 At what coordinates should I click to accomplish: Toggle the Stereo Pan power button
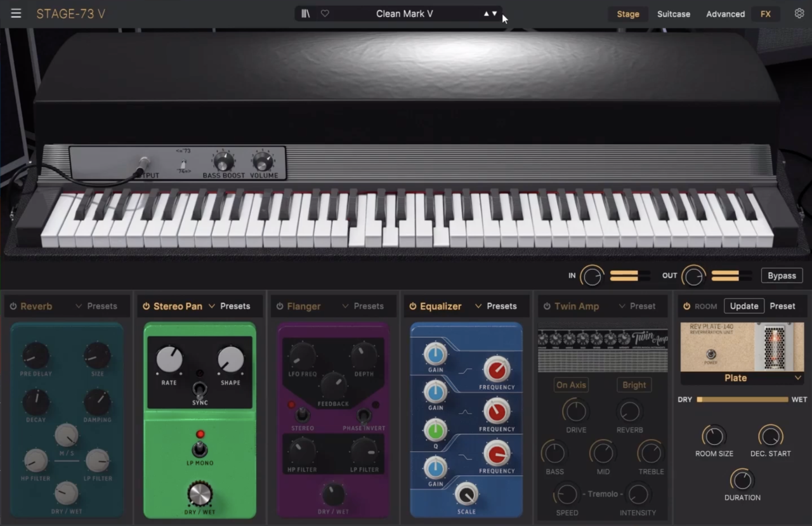coord(146,306)
